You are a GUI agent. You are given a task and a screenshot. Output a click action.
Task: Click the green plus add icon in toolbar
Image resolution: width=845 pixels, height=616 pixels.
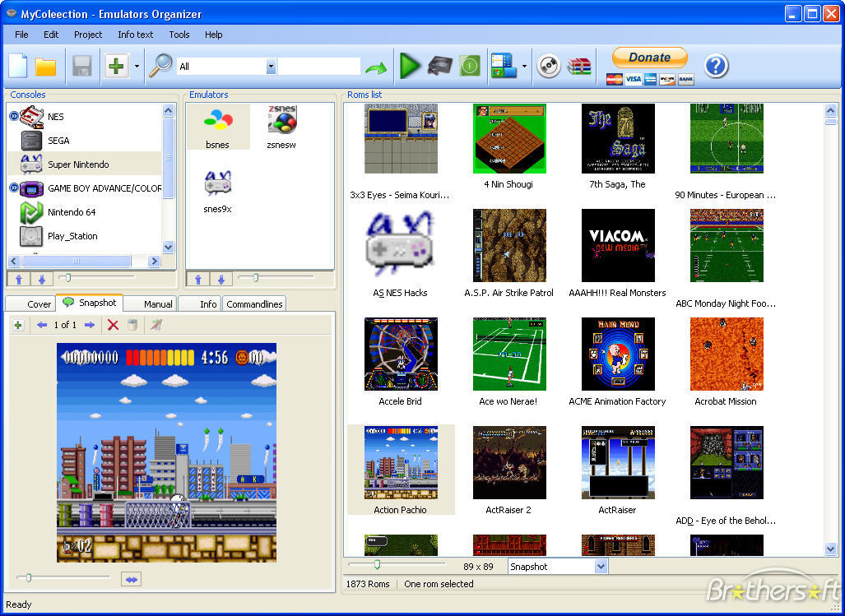coord(116,67)
